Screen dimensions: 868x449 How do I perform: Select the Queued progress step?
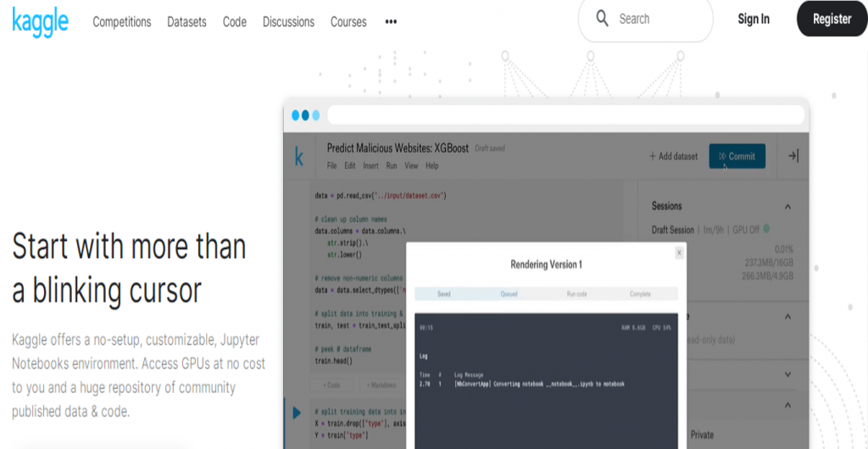(x=509, y=294)
